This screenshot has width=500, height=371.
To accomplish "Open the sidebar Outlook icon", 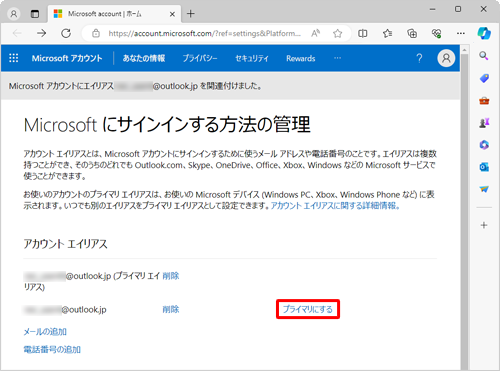I will (484, 167).
